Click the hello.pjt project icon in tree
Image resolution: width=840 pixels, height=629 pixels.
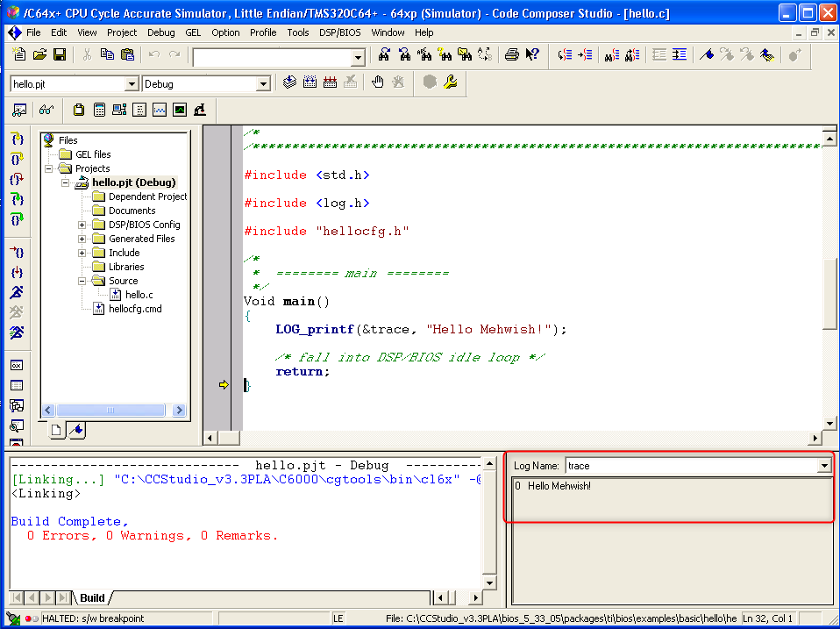(x=82, y=182)
